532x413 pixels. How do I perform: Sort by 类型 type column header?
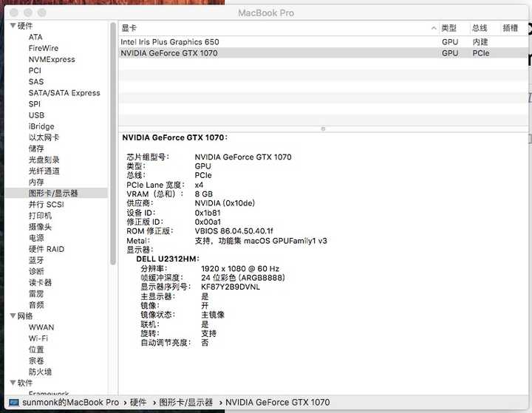(x=449, y=28)
